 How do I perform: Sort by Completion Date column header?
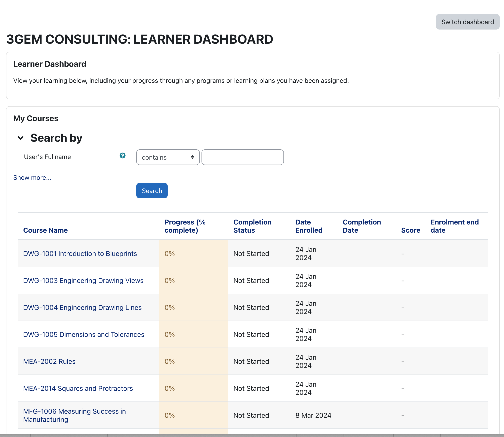[362, 226]
